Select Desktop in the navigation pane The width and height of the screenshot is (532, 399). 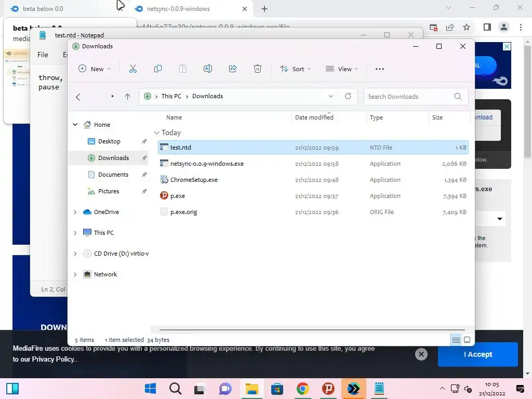click(x=109, y=141)
